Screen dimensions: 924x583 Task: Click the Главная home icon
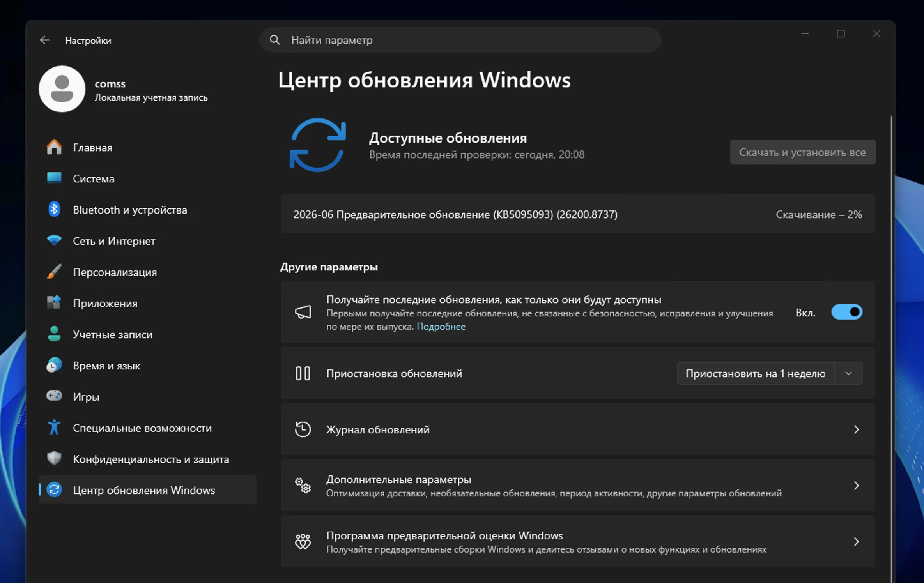[54, 147]
